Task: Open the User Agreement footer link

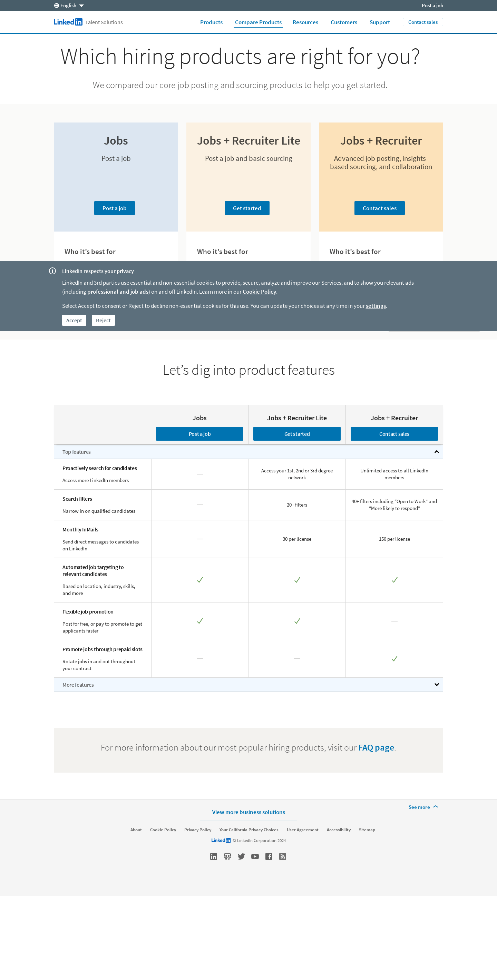Action: (x=303, y=830)
